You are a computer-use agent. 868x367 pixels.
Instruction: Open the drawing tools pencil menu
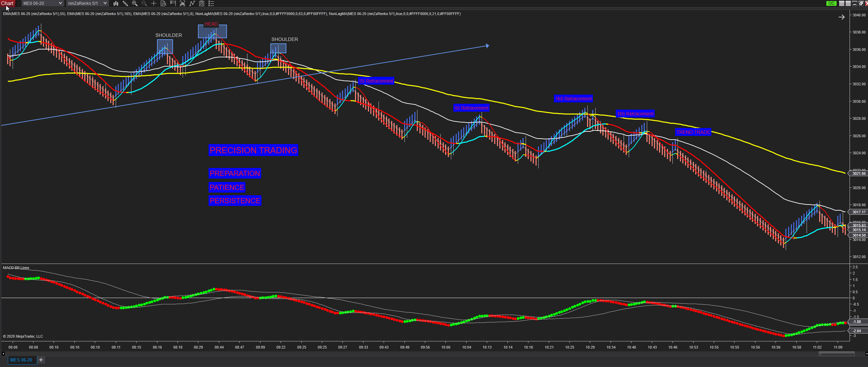click(x=125, y=3)
